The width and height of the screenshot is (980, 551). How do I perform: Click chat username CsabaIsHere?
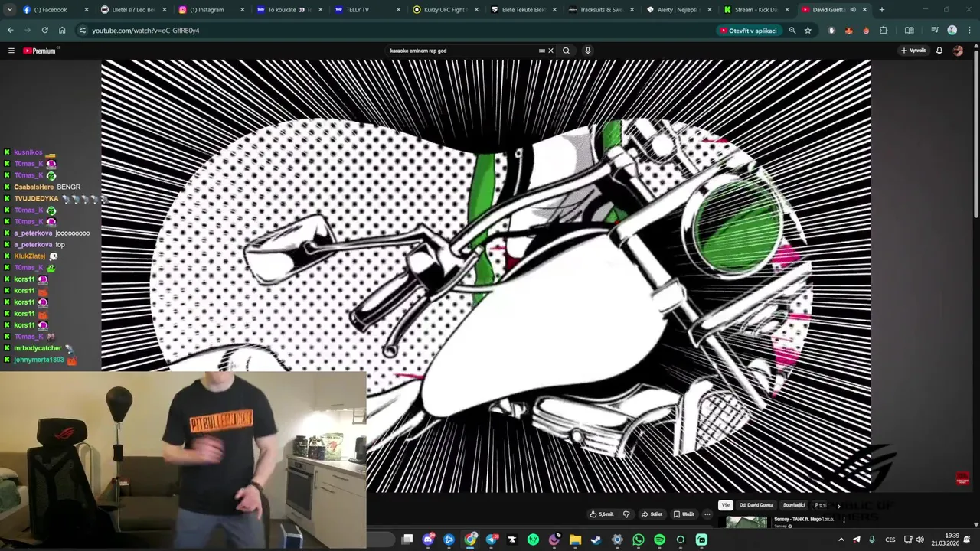click(x=34, y=187)
